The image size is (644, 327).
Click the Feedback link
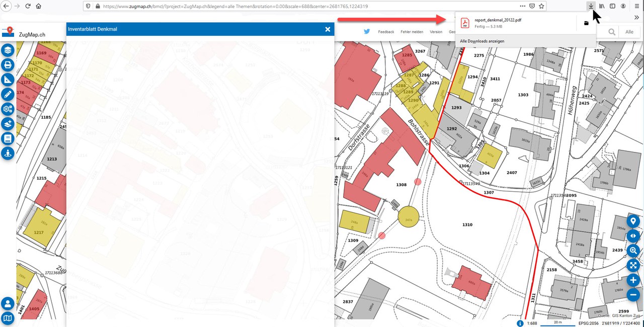click(386, 32)
